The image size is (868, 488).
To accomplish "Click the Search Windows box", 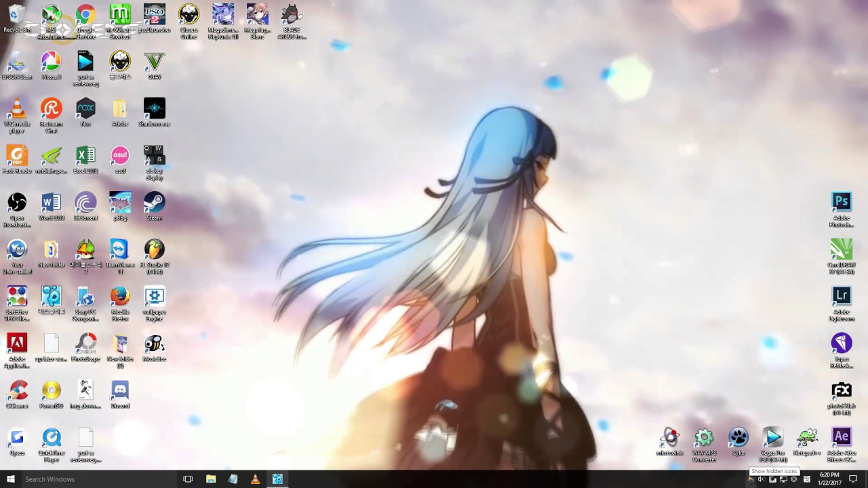I will tap(99, 479).
